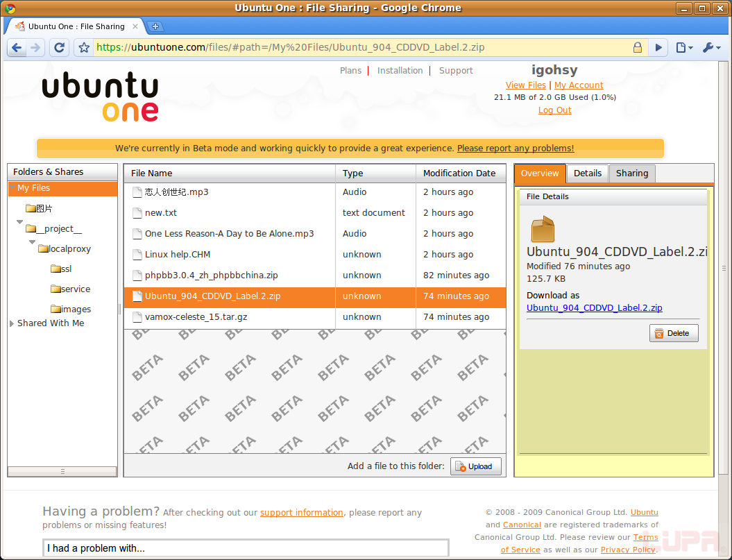Click the Chrome logo in the title bar
The height and width of the screenshot is (560, 732).
pyautogui.click(x=10, y=8)
